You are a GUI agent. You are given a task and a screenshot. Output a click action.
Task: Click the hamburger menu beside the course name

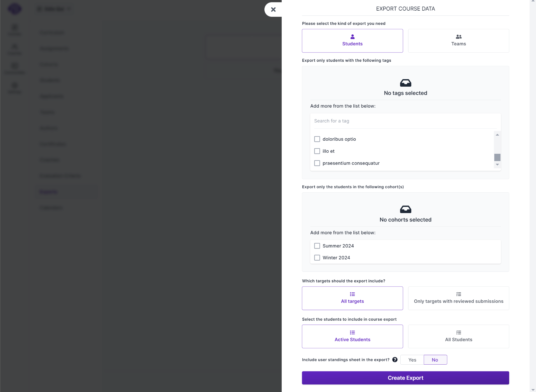(x=39, y=9)
